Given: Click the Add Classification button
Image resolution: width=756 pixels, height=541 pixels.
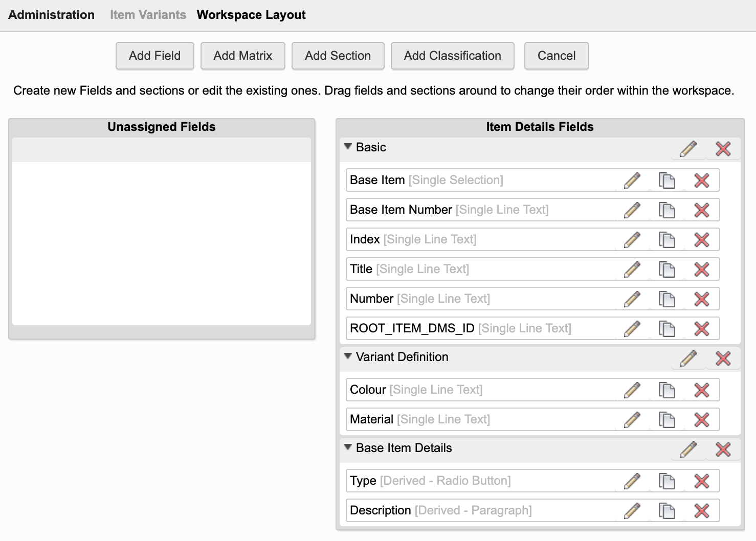Looking at the screenshot, I should [x=452, y=56].
